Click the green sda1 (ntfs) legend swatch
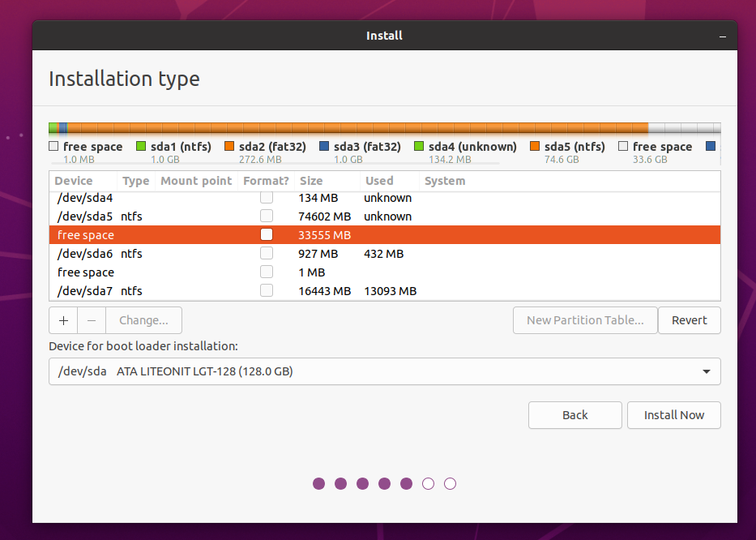This screenshot has height=540, width=756. point(141,146)
